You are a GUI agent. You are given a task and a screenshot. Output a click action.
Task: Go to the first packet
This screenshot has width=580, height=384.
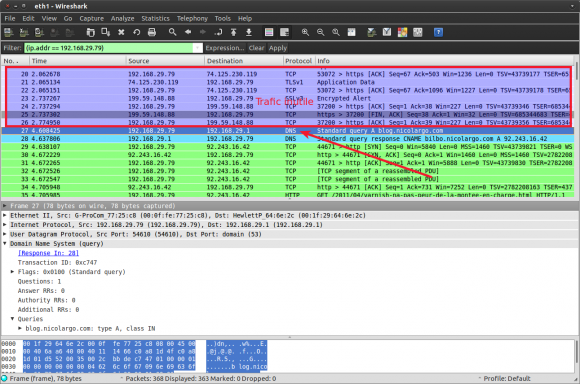click(x=233, y=33)
